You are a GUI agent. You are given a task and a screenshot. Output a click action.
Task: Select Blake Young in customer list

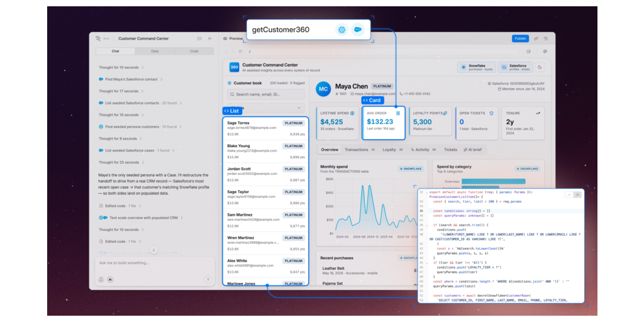(x=266, y=152)
